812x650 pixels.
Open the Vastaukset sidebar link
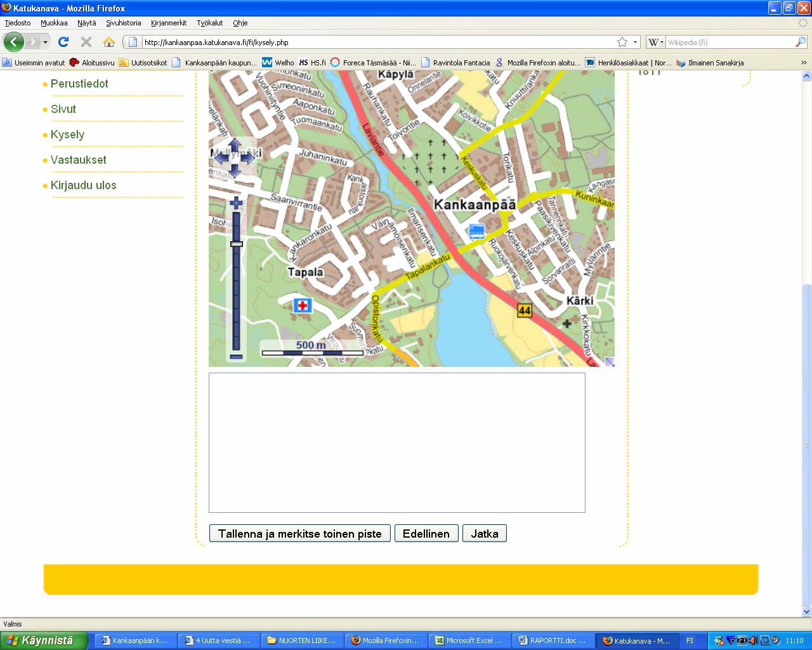pyautogui.click(x=79, y=160)
